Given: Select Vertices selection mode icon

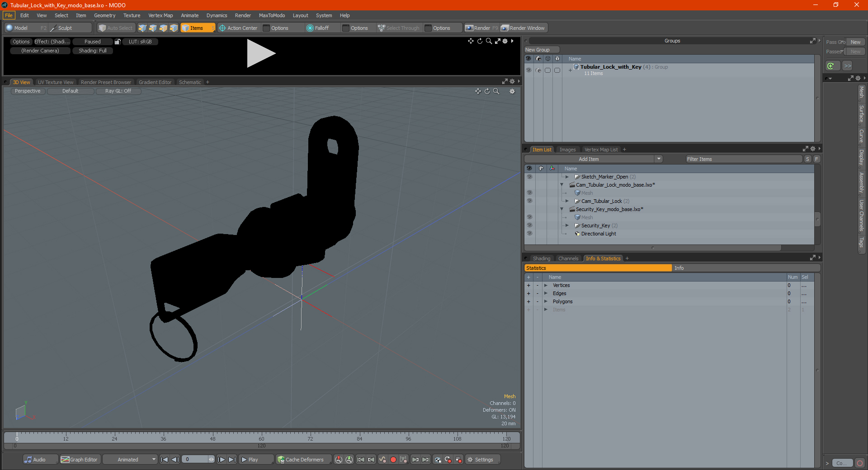Looking at the screenshot, I should [x=142, y=28].
